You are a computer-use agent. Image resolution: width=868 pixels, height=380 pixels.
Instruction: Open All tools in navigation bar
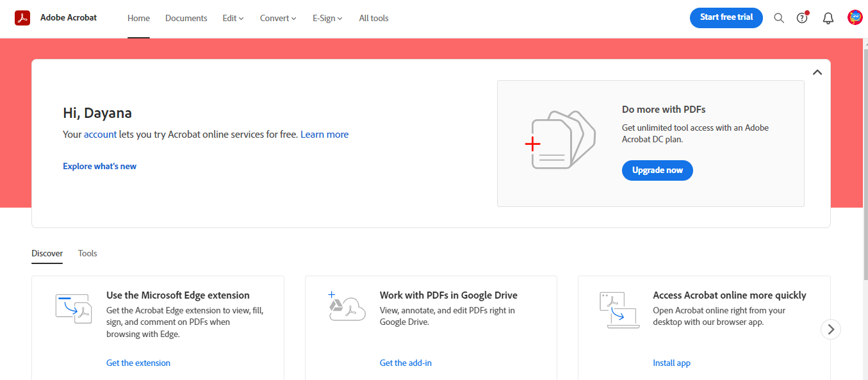click(x=373, y=18)
